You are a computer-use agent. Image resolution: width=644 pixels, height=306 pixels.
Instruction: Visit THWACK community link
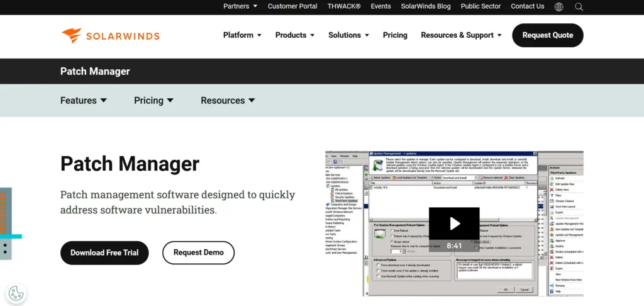[344, 6]
